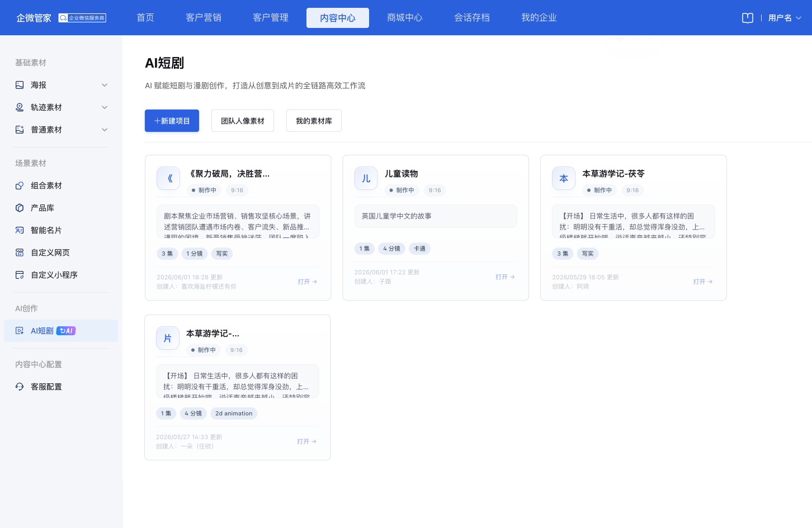
Task: Select 组合素材 in sidebar
Action: tap(46, 185)
